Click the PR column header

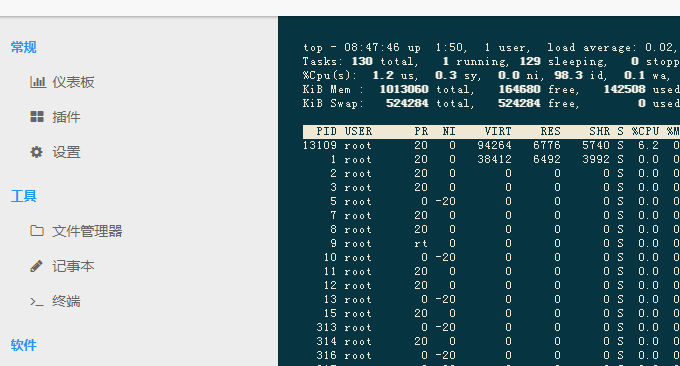click(x=421, y=131)
